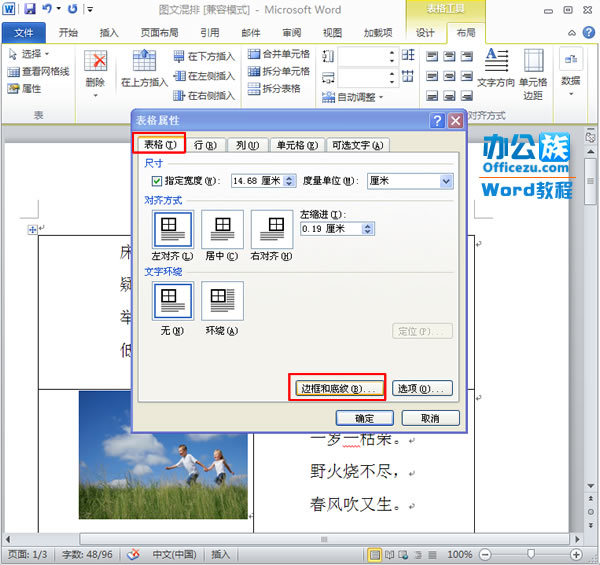Open the Insert (插入) ribbon tab
Image resolution: width=600 pixels, height=565 pixels.
click(x=109, y=33)
